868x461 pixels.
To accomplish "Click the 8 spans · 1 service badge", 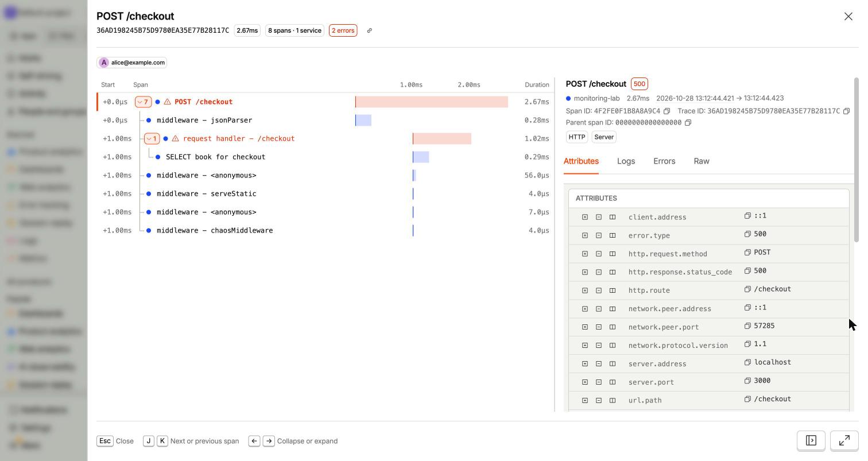I will click(295, 30).
